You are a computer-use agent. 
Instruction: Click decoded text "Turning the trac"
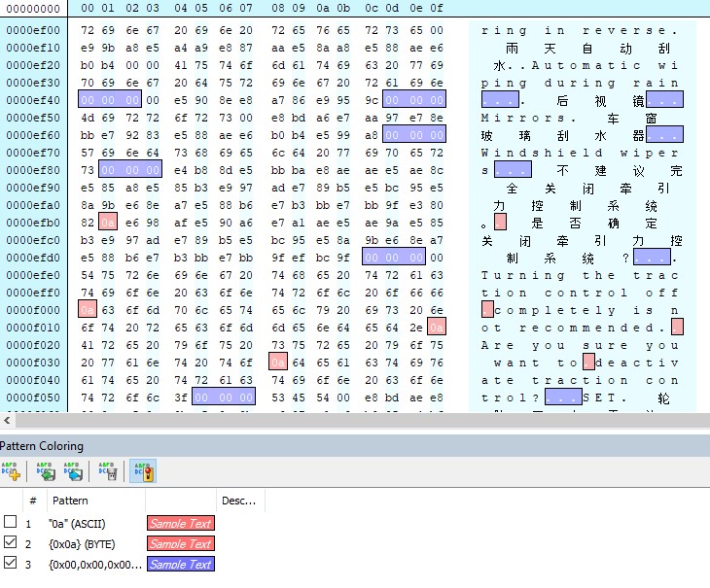[580, 275]
